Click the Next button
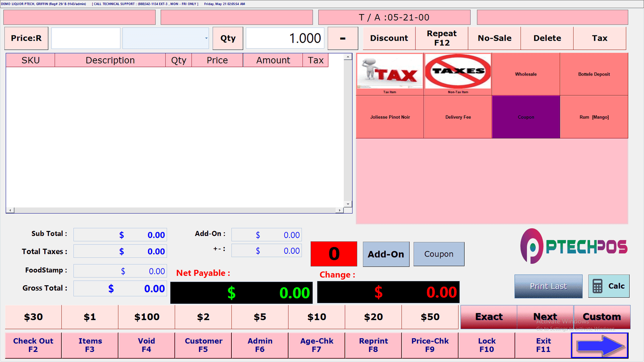 point(545,317)
